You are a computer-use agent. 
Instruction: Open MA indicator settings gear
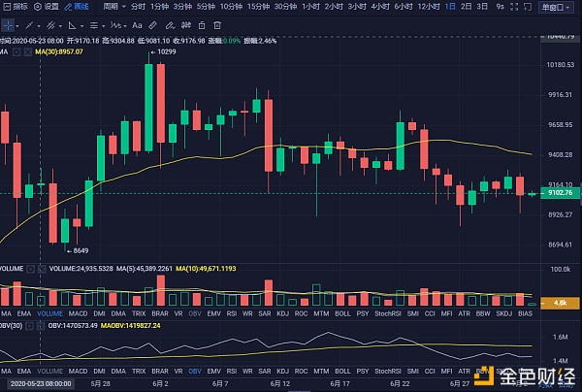tap(16, 52)
